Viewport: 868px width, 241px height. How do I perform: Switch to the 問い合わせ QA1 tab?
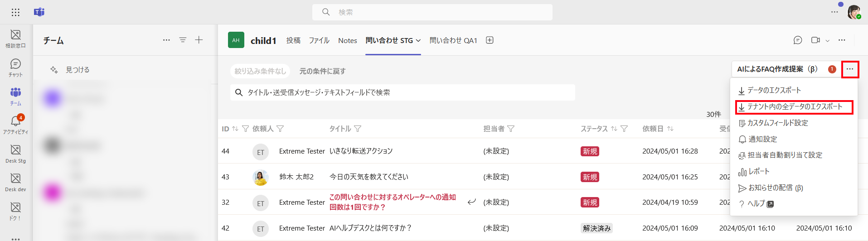tap(453, 40)
